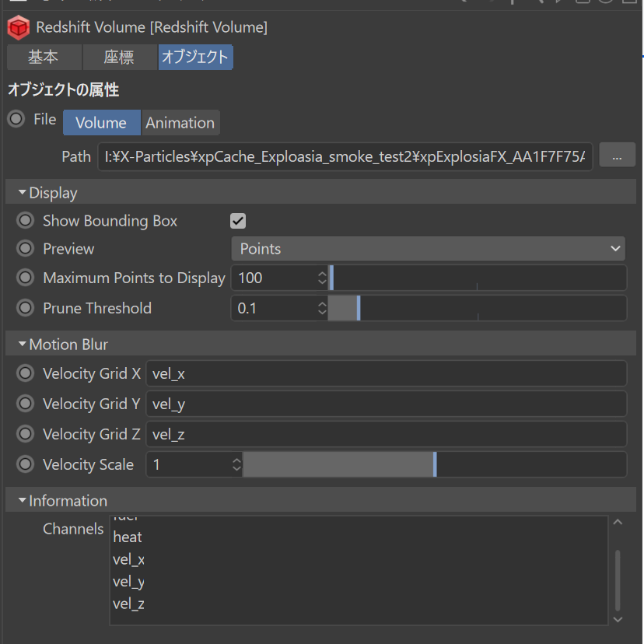Toggle keyframe dot for Show Bounding Box
Viewport: 644px width, 644px height.
[25, 221]
